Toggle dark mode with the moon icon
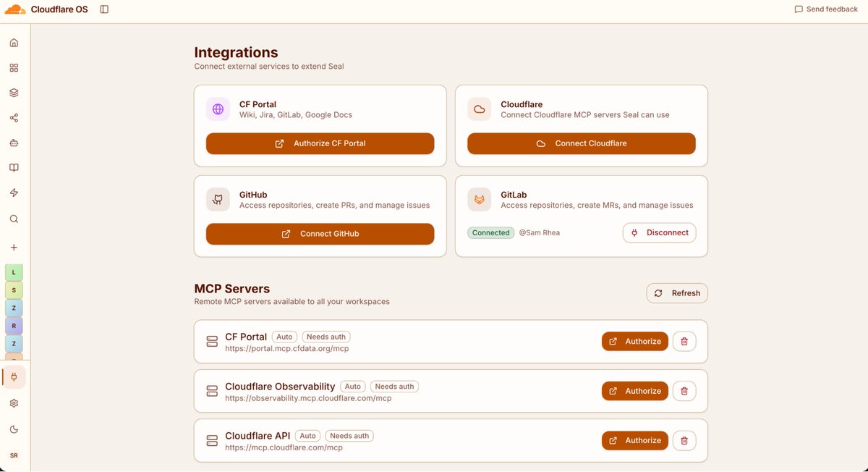The height and width of the screenshot is (472, 868). tap(14, 429)
